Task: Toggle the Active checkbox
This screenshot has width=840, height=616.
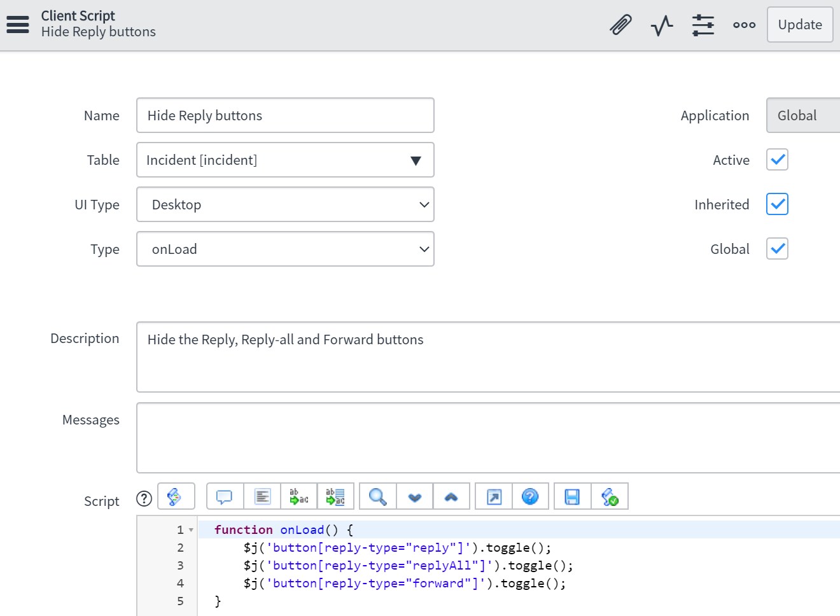Action: [777, 160]
